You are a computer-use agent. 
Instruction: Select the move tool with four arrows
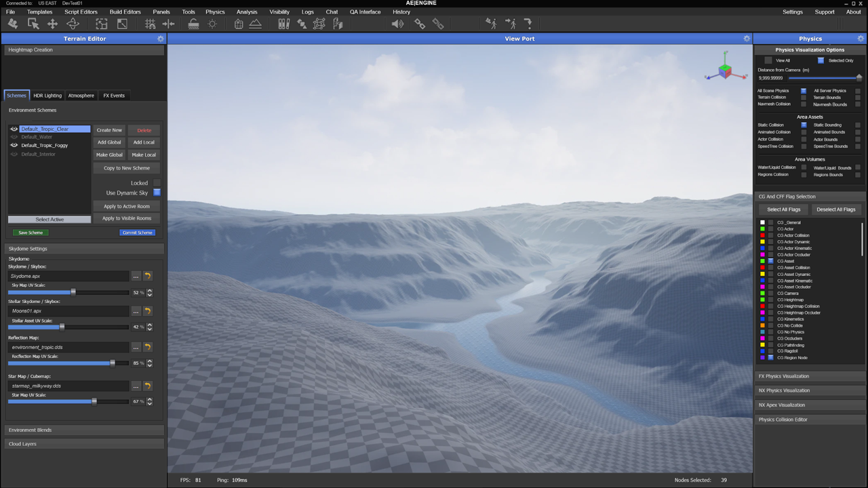click(x=52, y=24)
